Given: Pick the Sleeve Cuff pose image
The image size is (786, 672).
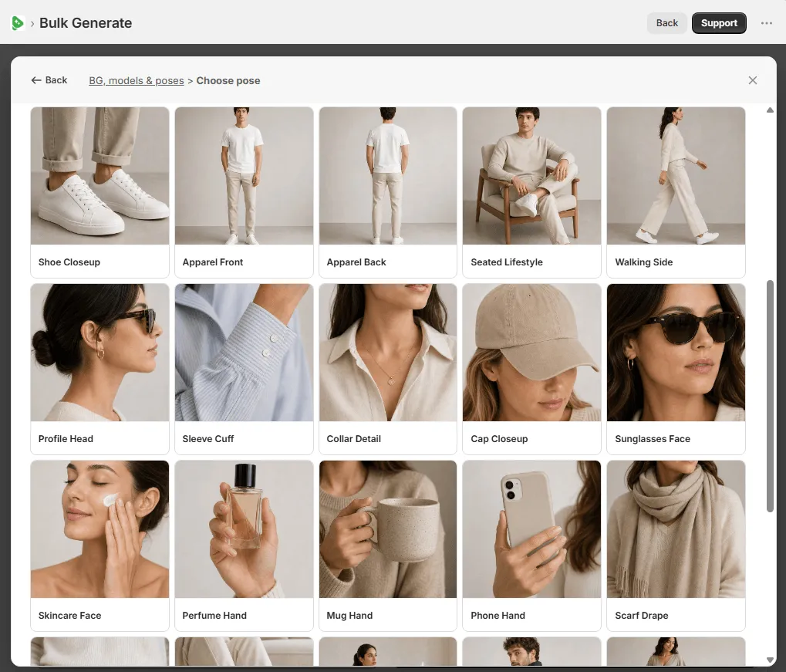Looking at the screenshot, I should click(244, 353).
